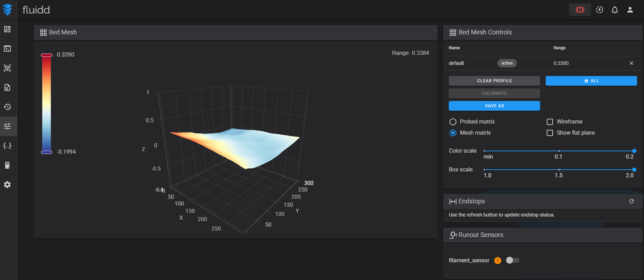Open the configuration files page icon

[7, 146]
